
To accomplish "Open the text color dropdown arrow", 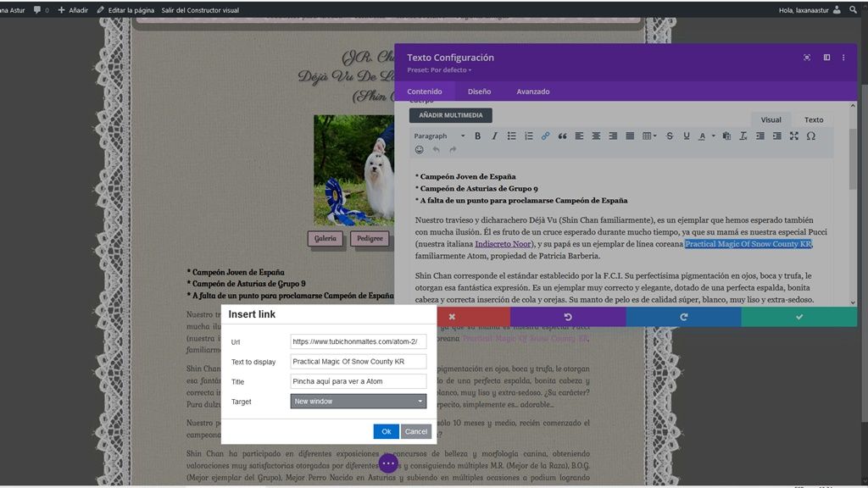I will [713, 136].
